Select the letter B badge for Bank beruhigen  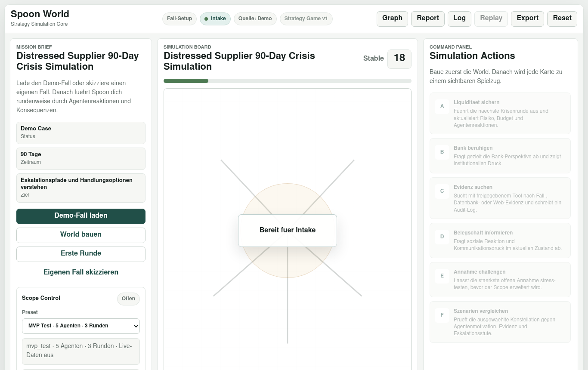[x=442, y=152]
